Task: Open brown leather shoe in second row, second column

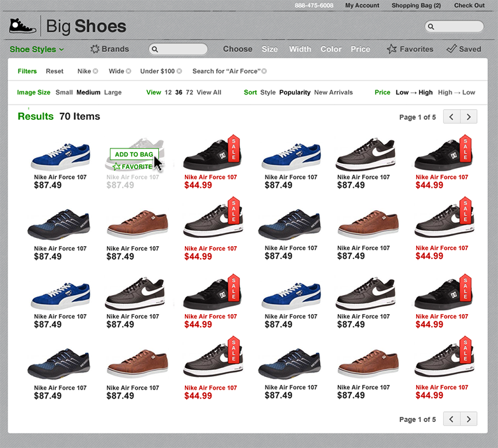Action: (137, 224)
